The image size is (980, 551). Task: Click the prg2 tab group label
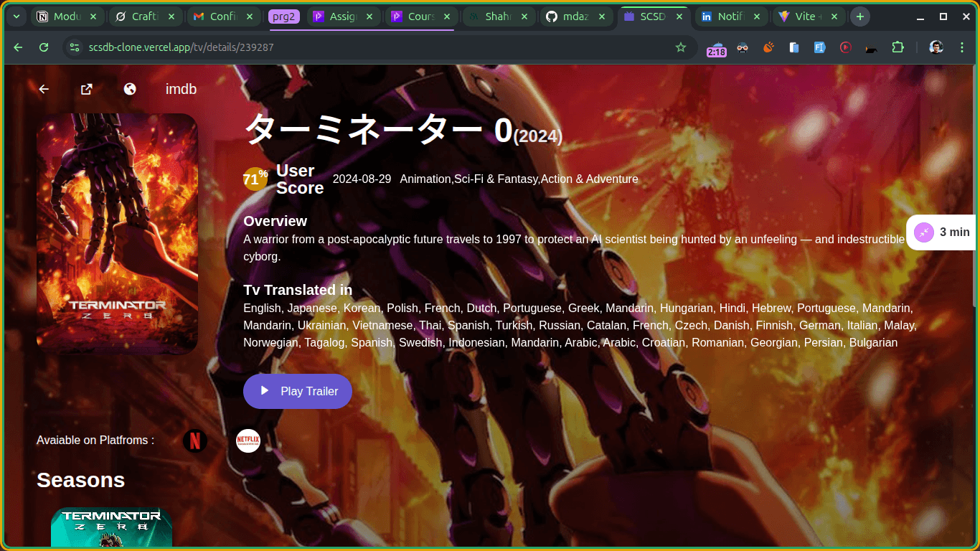pyautogui.click(x=283, y=17)
